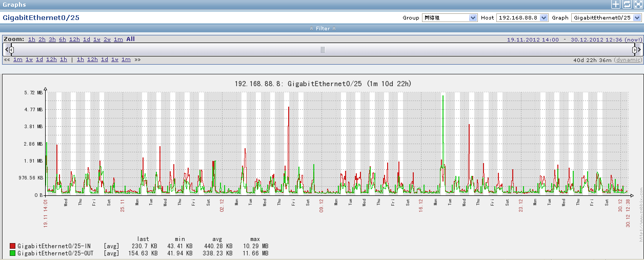The width and height of the screenshot is (644, 260).
Task: Click the start date 19.11.2012 14:00
Action: 533,39
